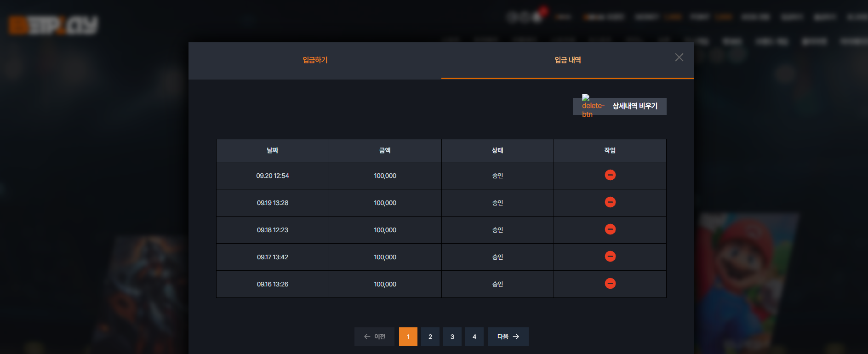This screenshot has width=868, height=354.
Task: Remove the 09.17 13:42 deposit record
Action: (610, 257)
